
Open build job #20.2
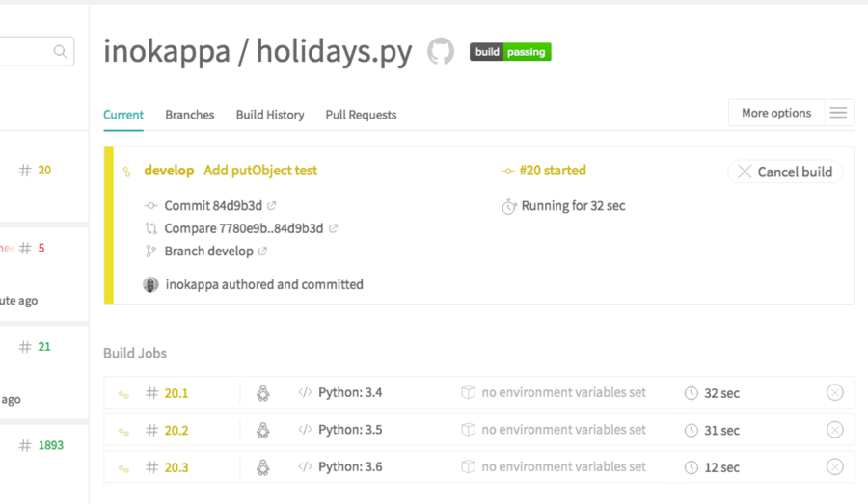coord(176,431)
